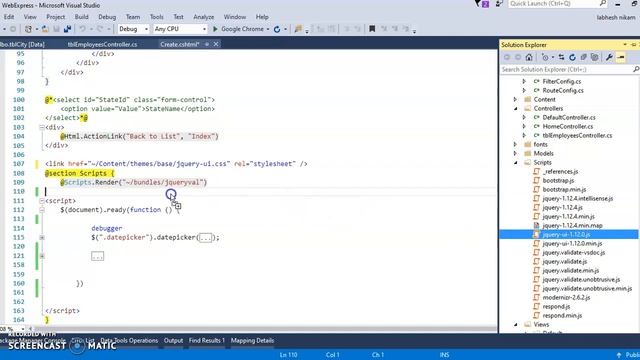640x360 pixels.
Task: Collapse the div block on line 103
Action: [x=42, y=127]
